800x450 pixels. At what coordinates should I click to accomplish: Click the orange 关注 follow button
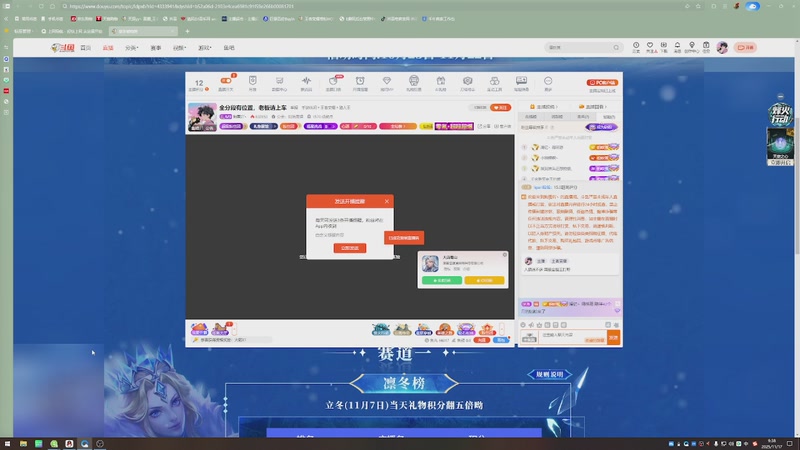pos(501,108)
